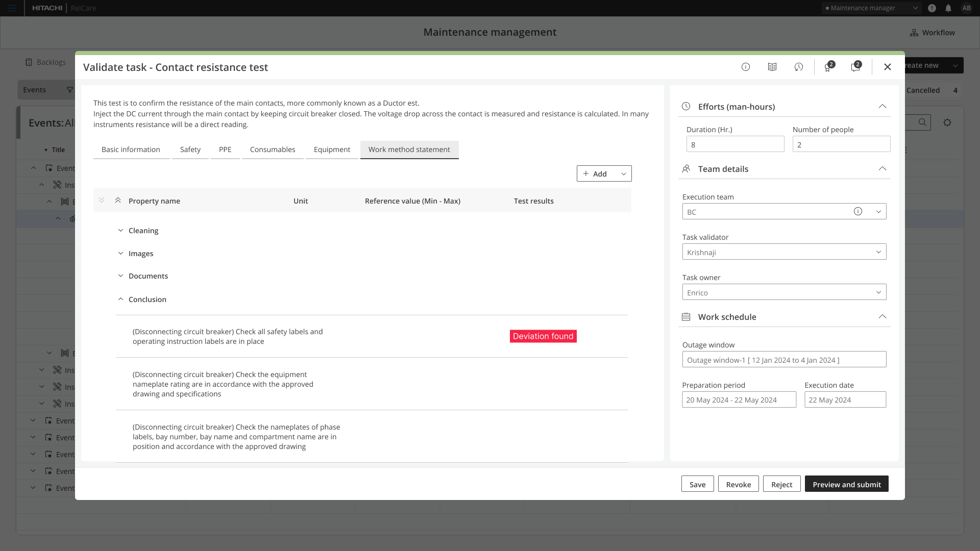Click the notifications bell icon
Screen dimensions: 980x551
pyautogui.click(x=948, y=8)
